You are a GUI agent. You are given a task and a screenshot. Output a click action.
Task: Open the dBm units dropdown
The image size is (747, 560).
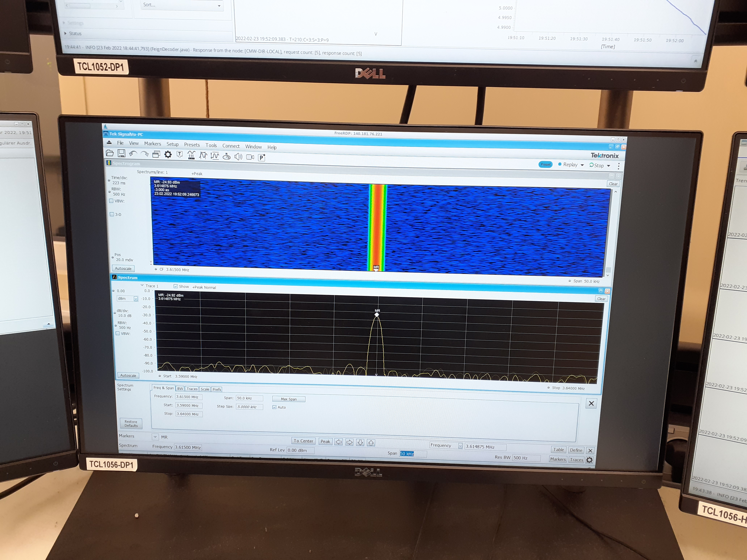[x=136, y=299]
